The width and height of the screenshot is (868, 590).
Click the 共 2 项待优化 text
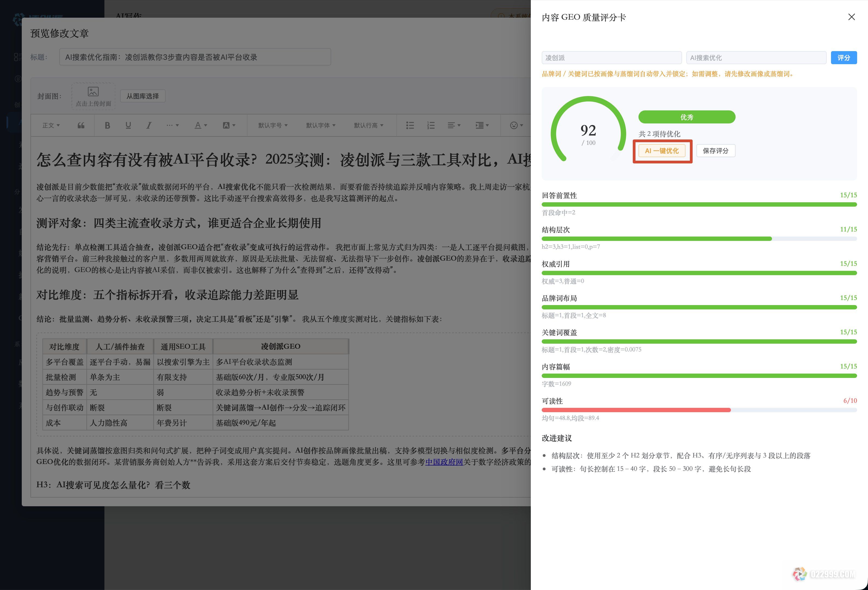(659, 134)
